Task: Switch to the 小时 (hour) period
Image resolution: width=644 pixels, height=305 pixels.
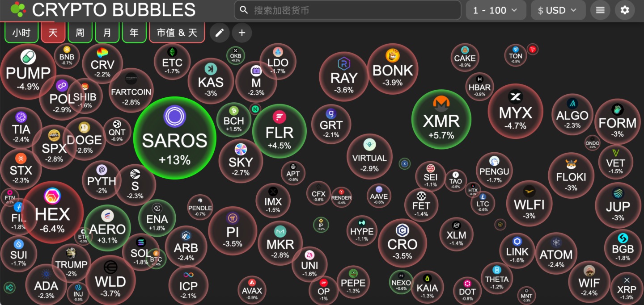Action: coord(21,33)
